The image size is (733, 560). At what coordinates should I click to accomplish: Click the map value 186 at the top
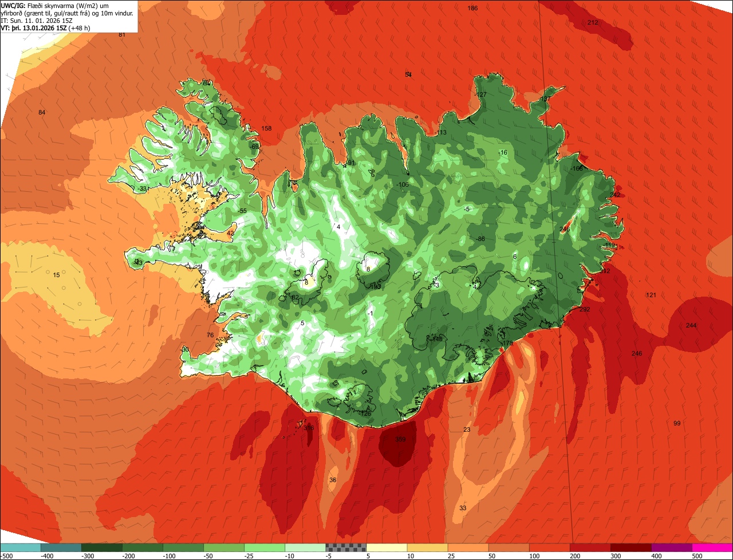472,8
